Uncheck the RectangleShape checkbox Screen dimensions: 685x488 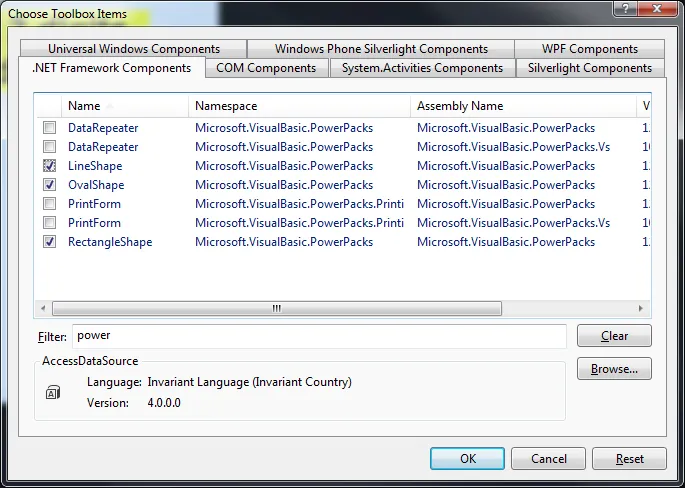[49, 242]
